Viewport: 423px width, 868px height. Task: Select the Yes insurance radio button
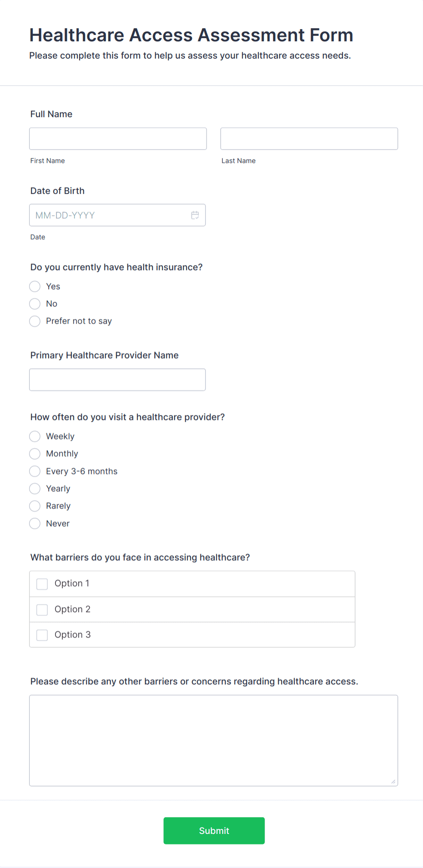[35, 286]
